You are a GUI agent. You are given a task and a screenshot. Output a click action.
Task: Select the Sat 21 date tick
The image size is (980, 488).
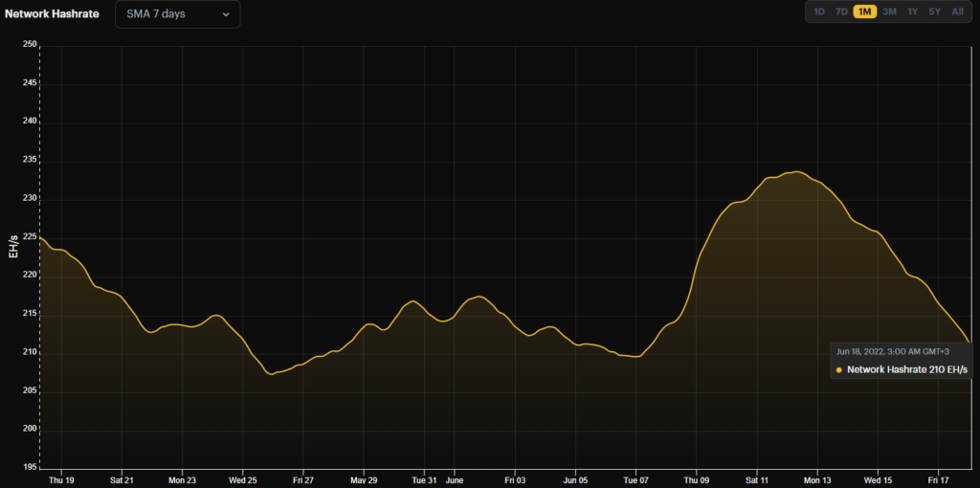click(x=122, y=479)
